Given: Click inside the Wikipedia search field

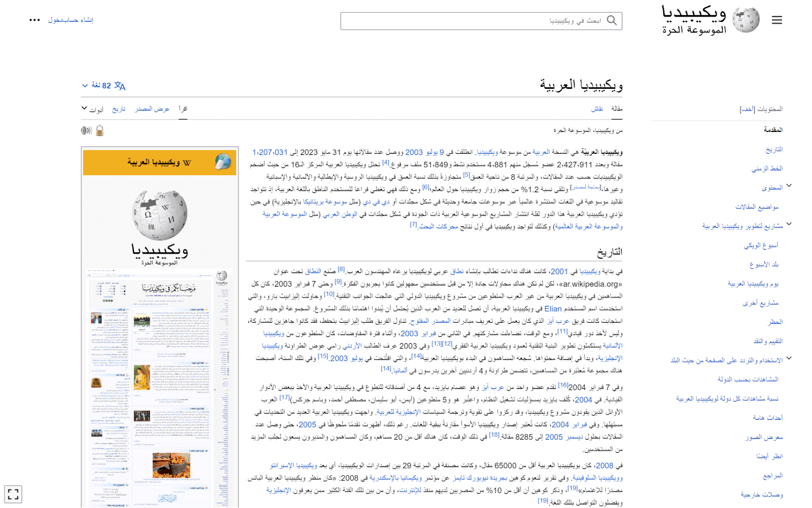Looking at the screenshot, I should tap(482, 20).
